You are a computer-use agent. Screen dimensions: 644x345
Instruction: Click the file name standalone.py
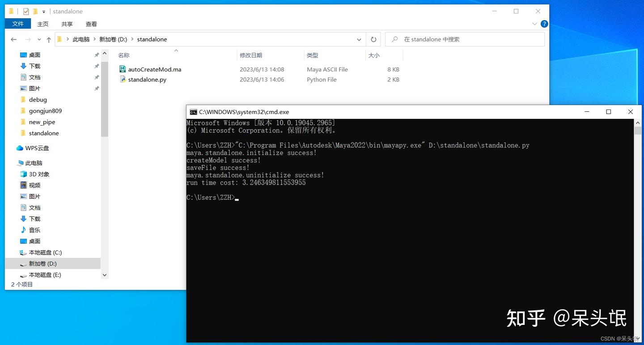(147, 80)
